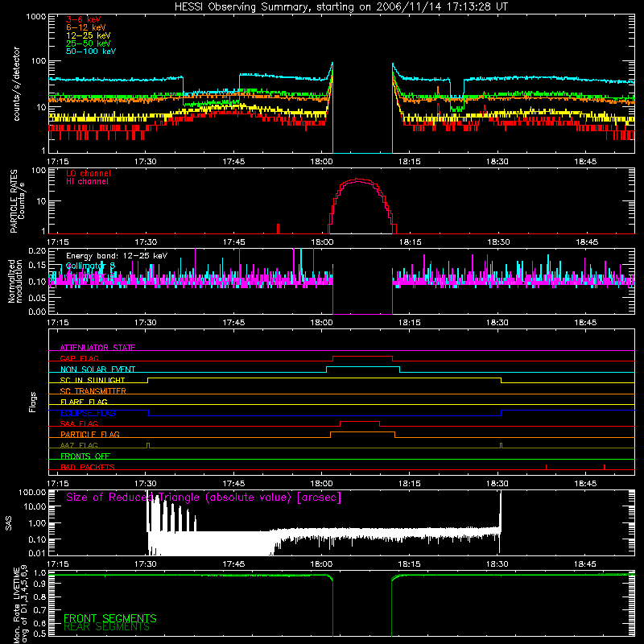This screenshot has height=644, width=644.
Task: Click the 0.01 SAS y-axis value
Action: (37, 553)
